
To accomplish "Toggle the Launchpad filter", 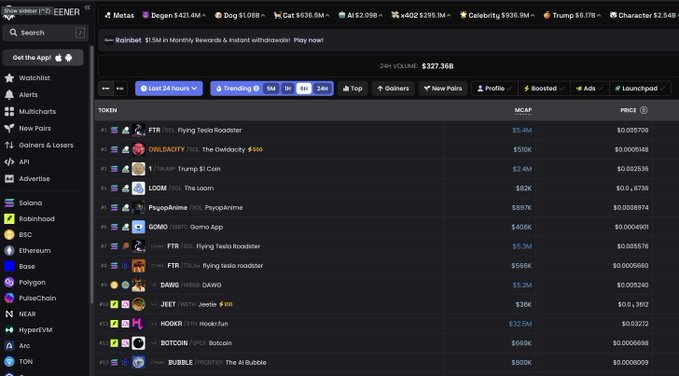I will pos(640,88).
